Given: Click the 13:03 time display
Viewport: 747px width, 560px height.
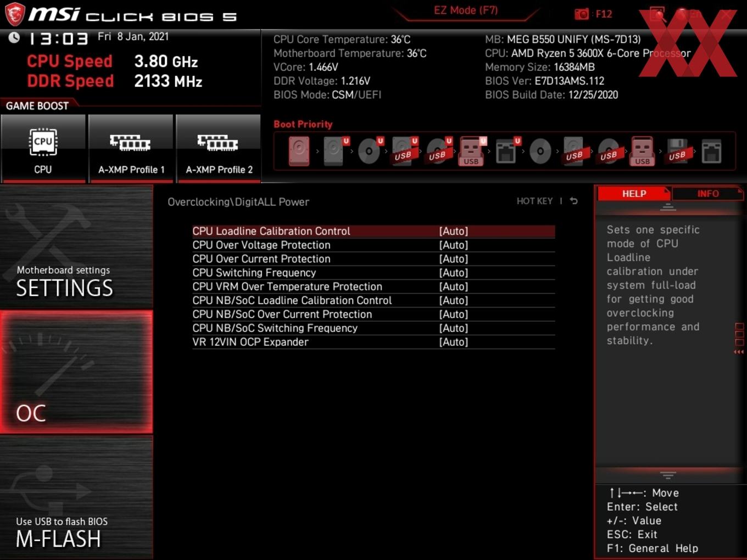Looking at the screenshot, I should pyautogui.click(x=58, y=38).
